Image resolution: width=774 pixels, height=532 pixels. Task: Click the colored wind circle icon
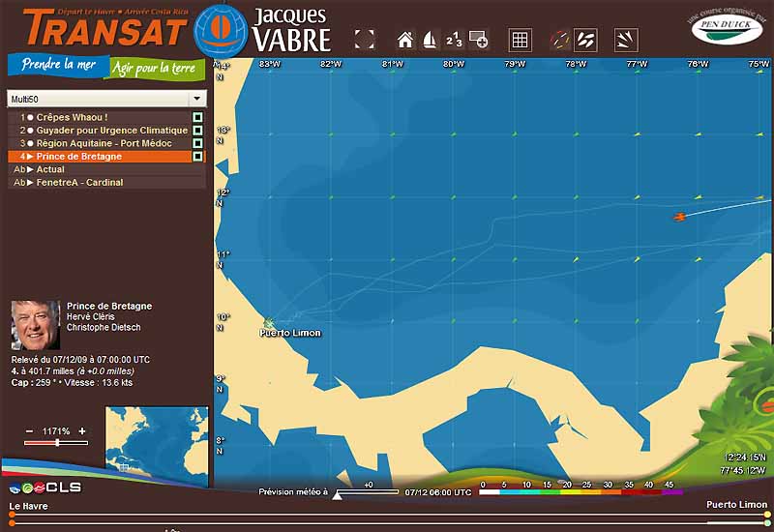560,40
